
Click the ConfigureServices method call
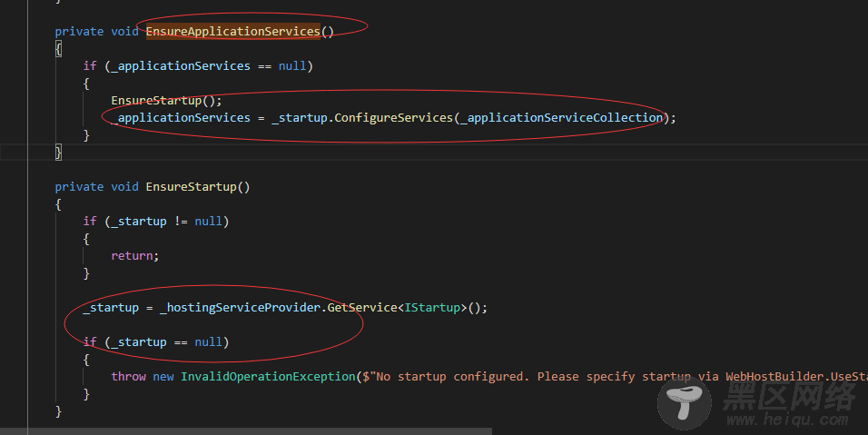393,117
